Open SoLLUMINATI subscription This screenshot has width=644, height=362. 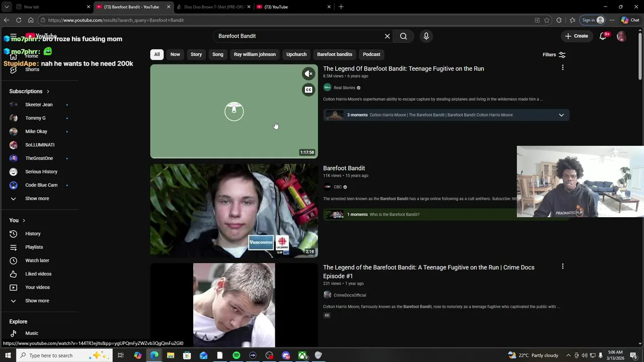pyautogui.click(x=40, y=145)
